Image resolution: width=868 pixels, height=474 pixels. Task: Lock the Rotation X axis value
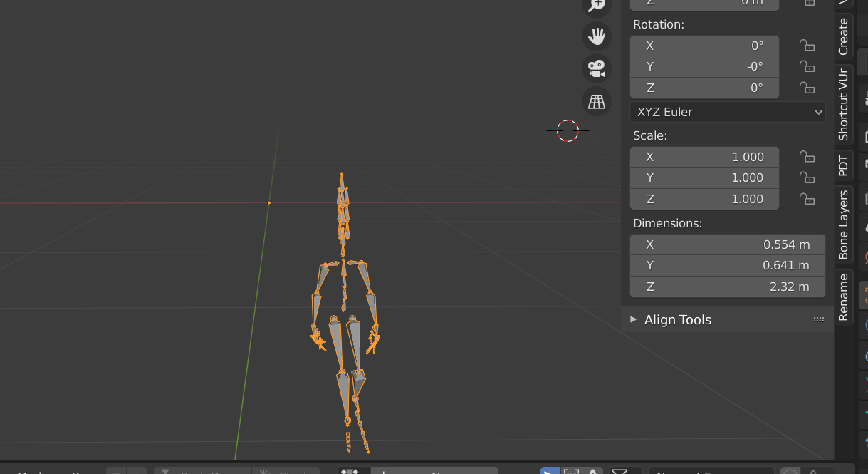807,45
